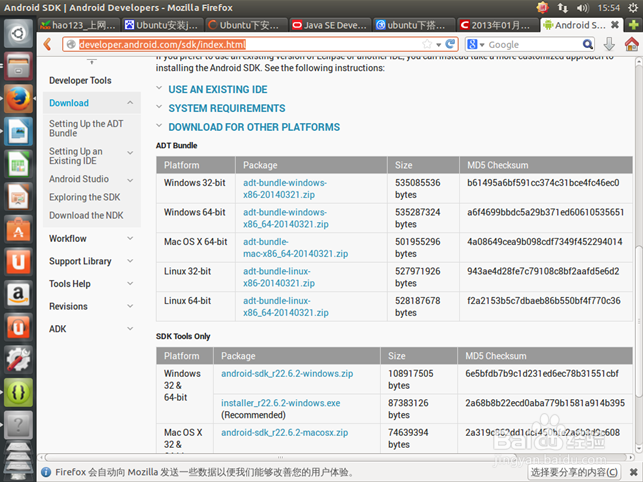Click the vertical page scrollbar
The image size is (643, 482).
638,321
